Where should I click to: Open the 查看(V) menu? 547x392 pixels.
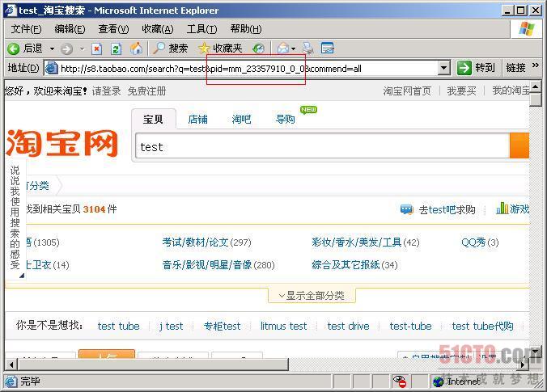click(113, 29)
